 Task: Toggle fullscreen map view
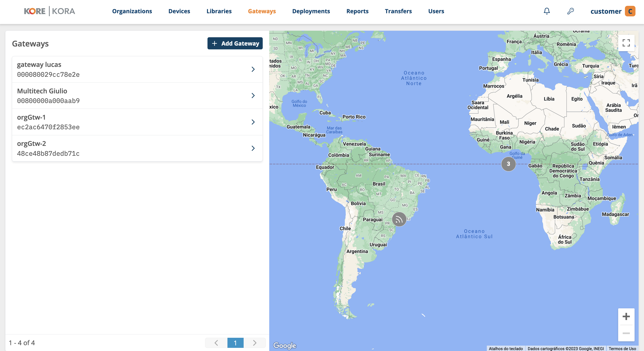pyautogui.click(x=626, y=43)
